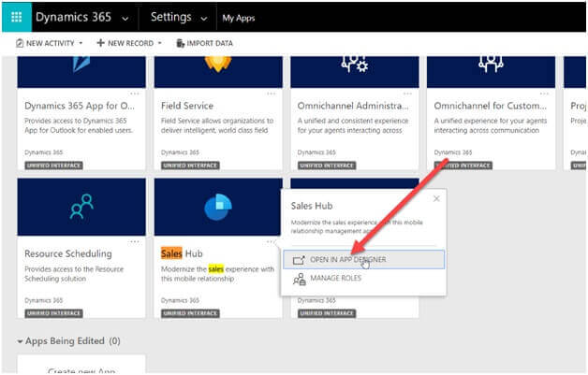Select NEW ACTIVITY toolbar label
Image resolution: width=588 pixels, height=375 pixels.
tap(51, 43)
